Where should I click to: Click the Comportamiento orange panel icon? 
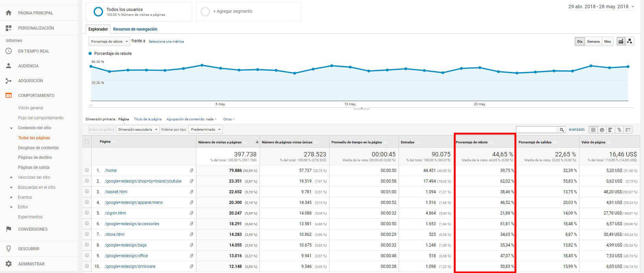[9, 95]
